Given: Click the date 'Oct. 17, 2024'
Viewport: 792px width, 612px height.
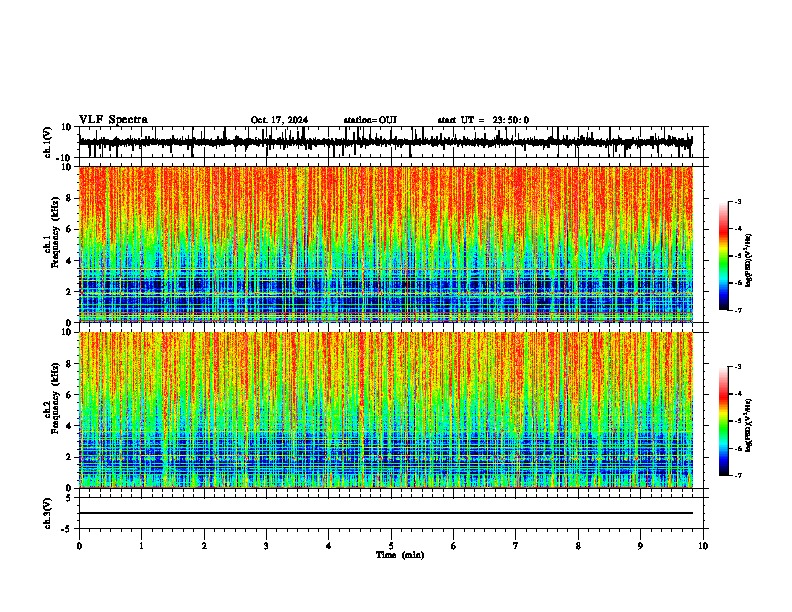Looking at the screenshot, I should [x=279, y=120].
